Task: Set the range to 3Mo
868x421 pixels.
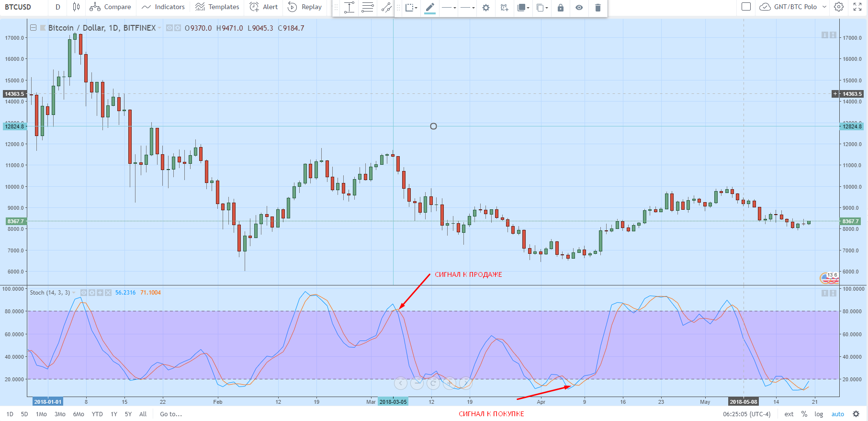Action: 60,414
